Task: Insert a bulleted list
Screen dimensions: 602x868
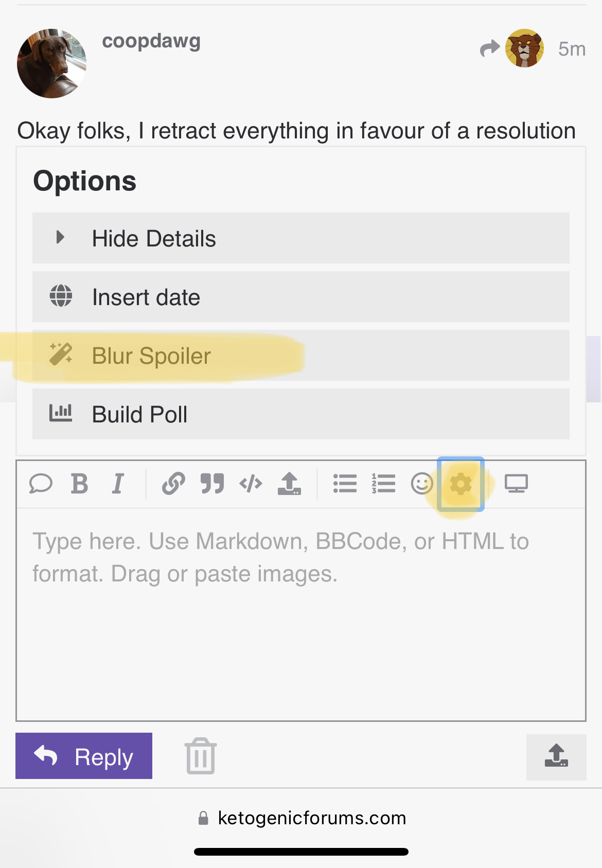Action: (345, 484)
